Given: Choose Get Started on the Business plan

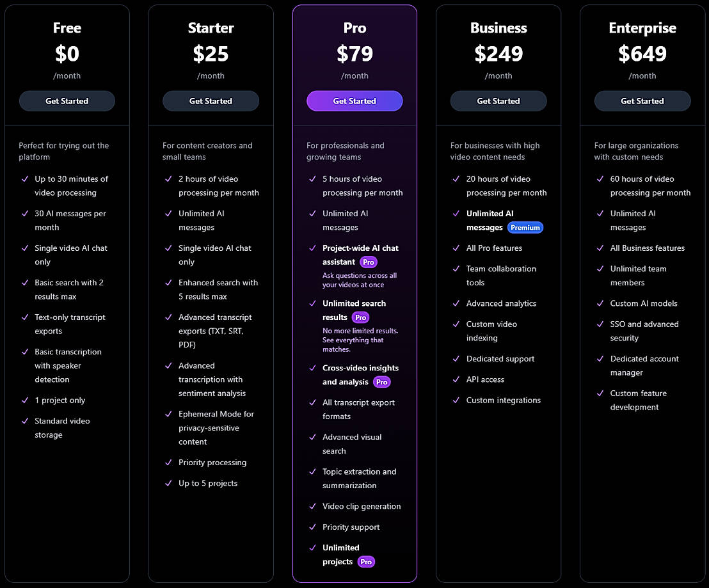Looking at the screenshot, I should tap(498, 101).
